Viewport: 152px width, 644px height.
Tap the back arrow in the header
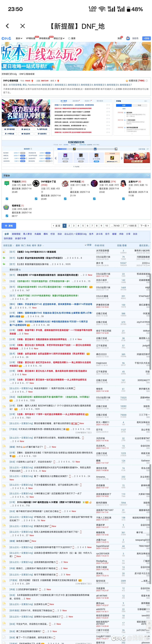(7, 26)
